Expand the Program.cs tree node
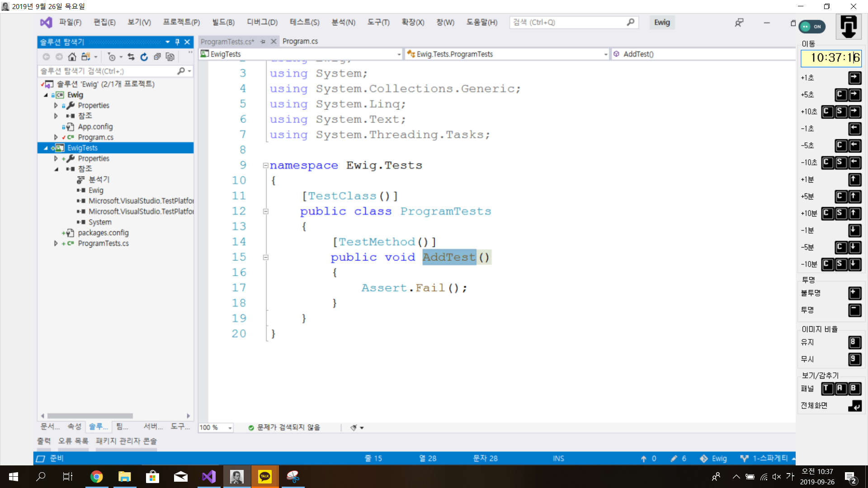The width and height of the screenshot is (868, 488). click(x=56, y=137)
